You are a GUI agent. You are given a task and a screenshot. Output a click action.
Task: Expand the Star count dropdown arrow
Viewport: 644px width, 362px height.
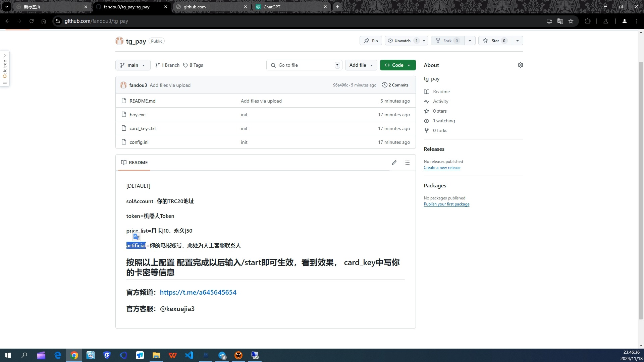click(x=518, y=41)
